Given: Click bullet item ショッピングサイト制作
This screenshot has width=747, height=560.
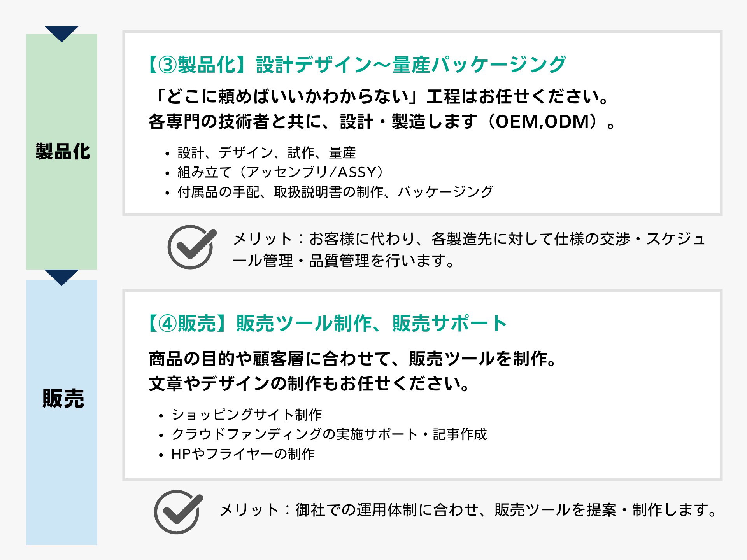Looking at the screenshot, I should (247, 415).
